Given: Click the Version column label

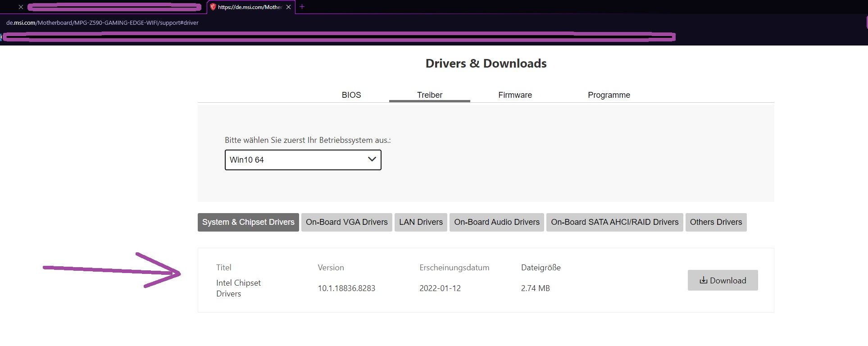Looking at the screenshot, I should (x=331, y=268).
